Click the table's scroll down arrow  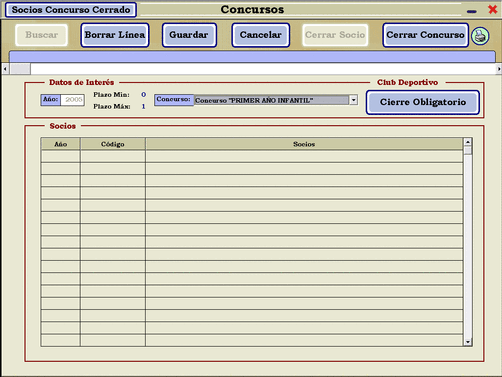(468, 342)
